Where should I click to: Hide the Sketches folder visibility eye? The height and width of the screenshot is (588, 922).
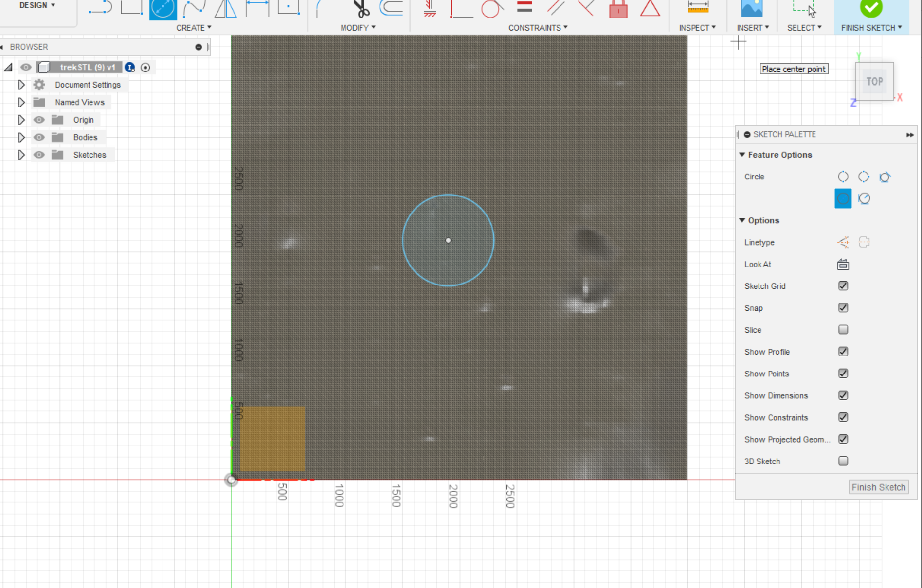(39, 155)
